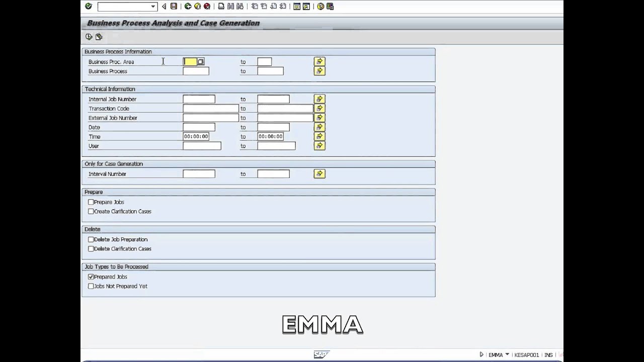Viewport: 644px width, 362px height.
Task: Click the Last Page icon
Action: click(283, 7)
